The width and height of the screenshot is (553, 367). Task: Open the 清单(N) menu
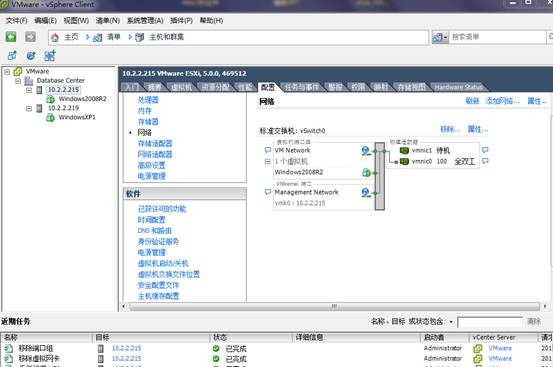108,20
